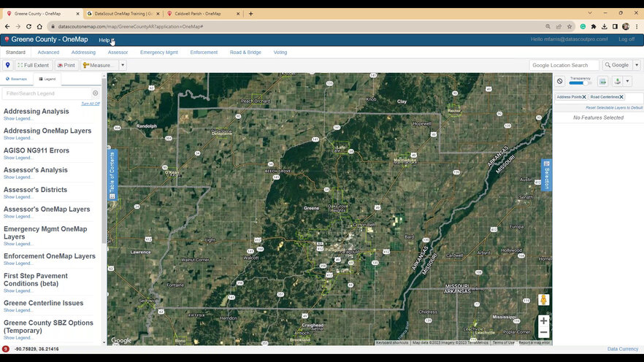
Task: Toggle the Table of Contents side tab
Action: (112, 175)
